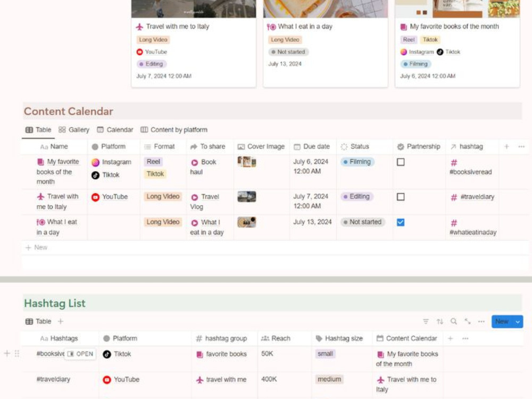The height and width of the screenshot is (399, 532).
Task: Open the Reel format tag in table
Action: tap(153, 162)
